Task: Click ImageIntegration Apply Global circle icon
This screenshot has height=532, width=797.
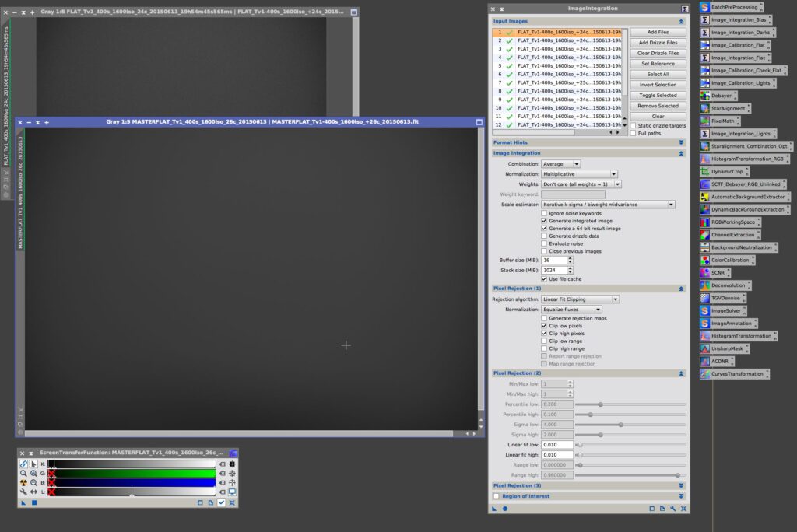Action: coord(504,509)
